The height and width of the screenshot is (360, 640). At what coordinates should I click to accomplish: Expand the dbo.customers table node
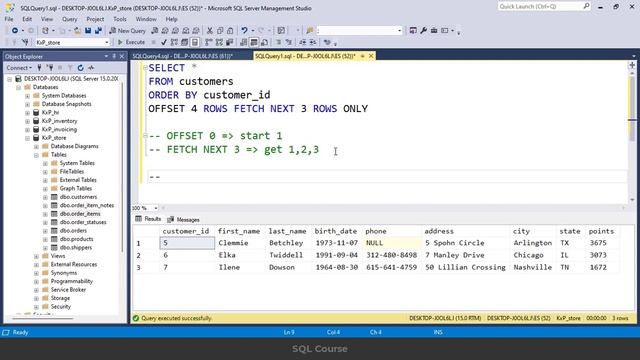point(45,197)
